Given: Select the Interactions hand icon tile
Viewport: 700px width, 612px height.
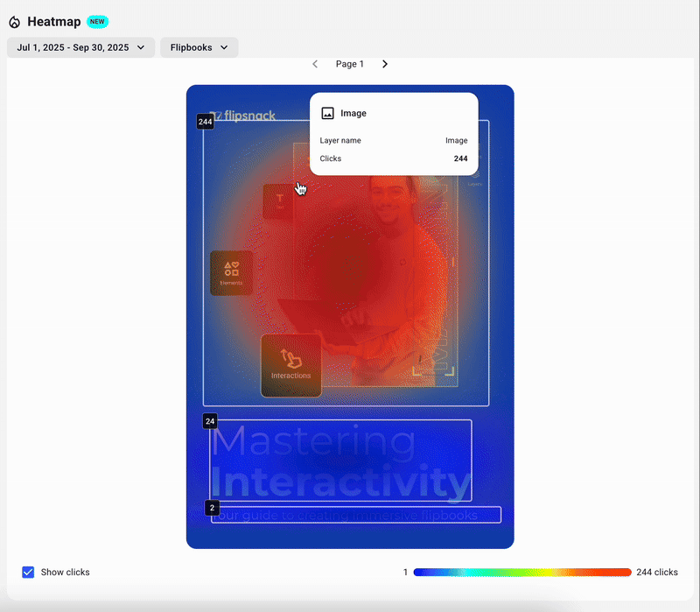Looking at the screenshot, I should coord(290,364).
